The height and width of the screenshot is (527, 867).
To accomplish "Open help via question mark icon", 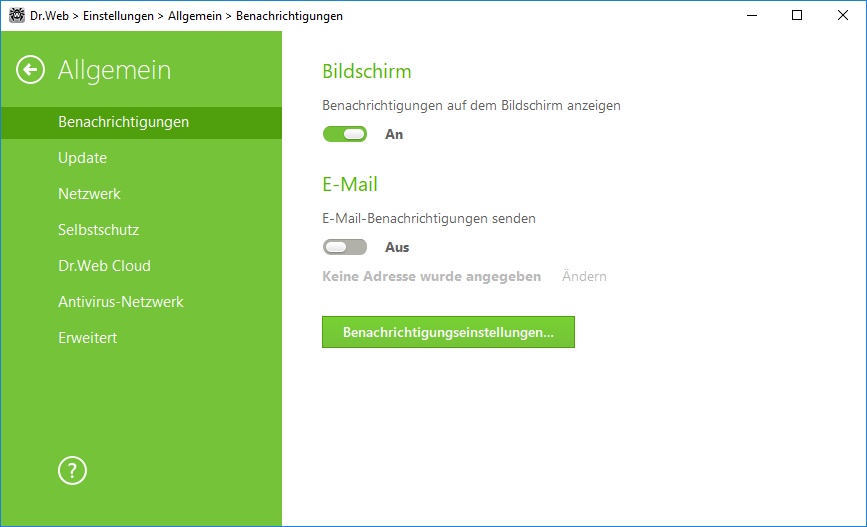I will (72, 471).
